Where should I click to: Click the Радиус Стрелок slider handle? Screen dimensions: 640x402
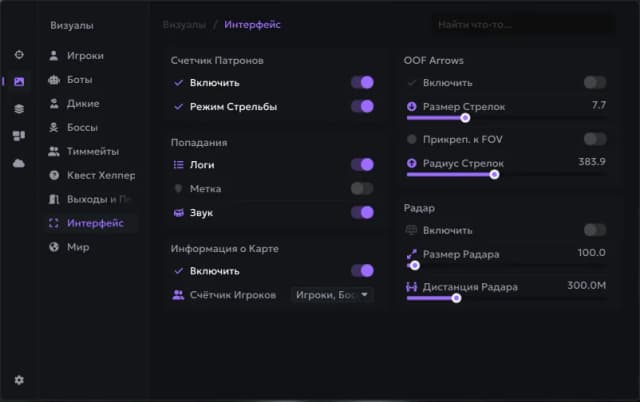point(494,175)
